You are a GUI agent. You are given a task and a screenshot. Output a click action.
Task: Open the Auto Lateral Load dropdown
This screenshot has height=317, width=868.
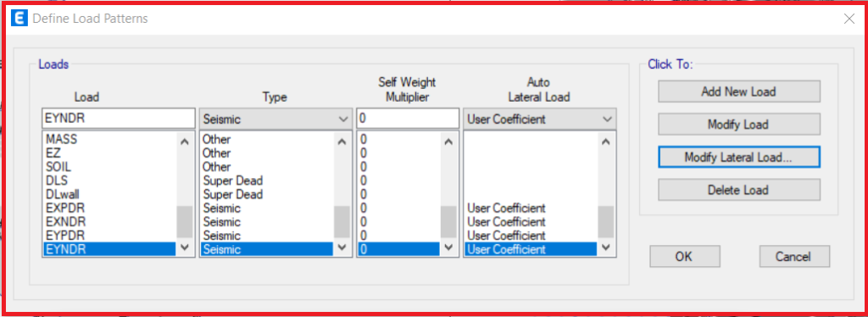point(540,119)
